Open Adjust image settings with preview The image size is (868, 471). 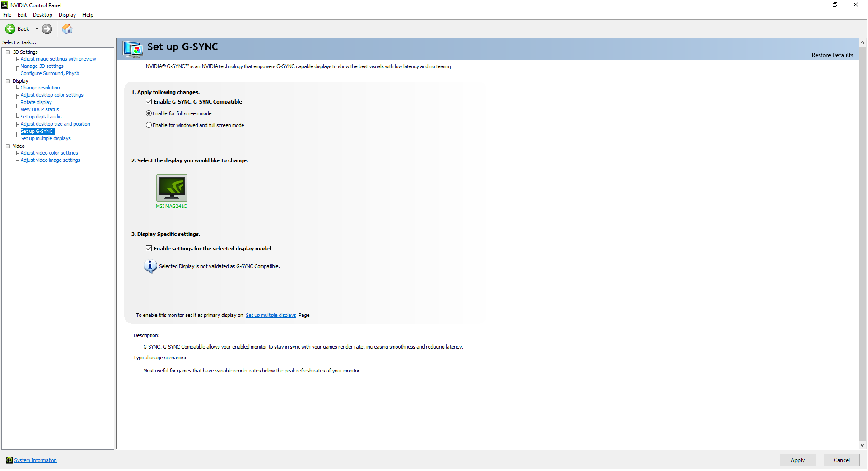[x=58, y=59]
